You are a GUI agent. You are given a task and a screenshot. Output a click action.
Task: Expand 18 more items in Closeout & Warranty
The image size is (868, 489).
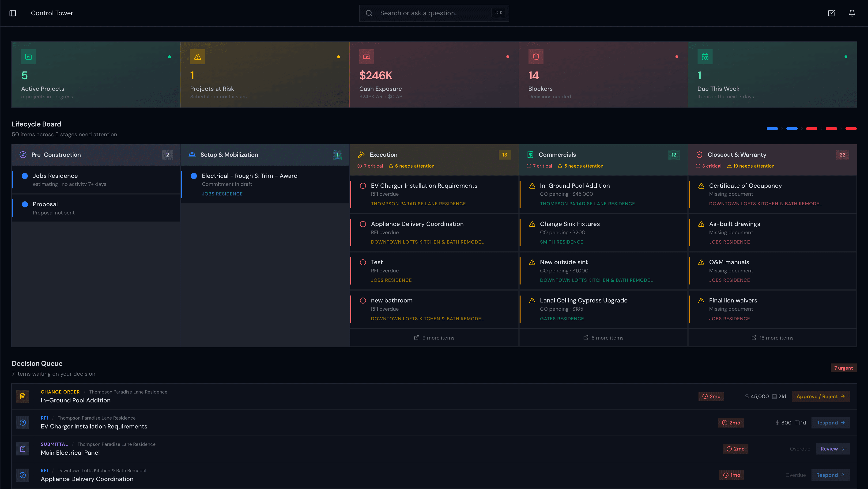coord(772,338)
